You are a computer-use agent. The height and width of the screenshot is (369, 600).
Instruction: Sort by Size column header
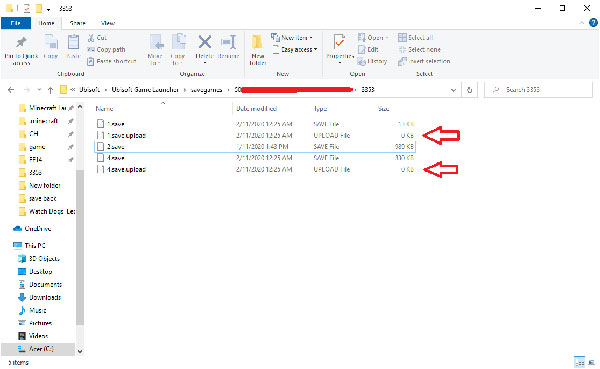pos(383,109)
